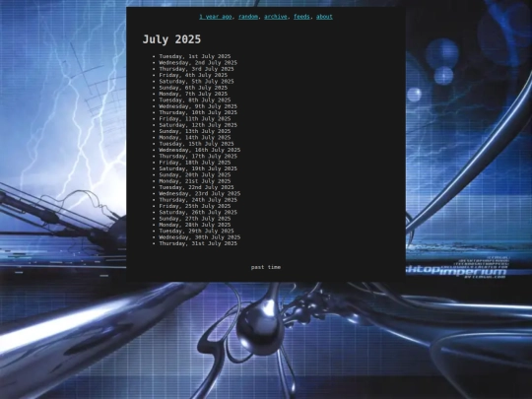Image resolution: width=532 pixels, height=399 pixels.
Task: Go to the 'feeds' link
Action: click(x=301, y=17)
